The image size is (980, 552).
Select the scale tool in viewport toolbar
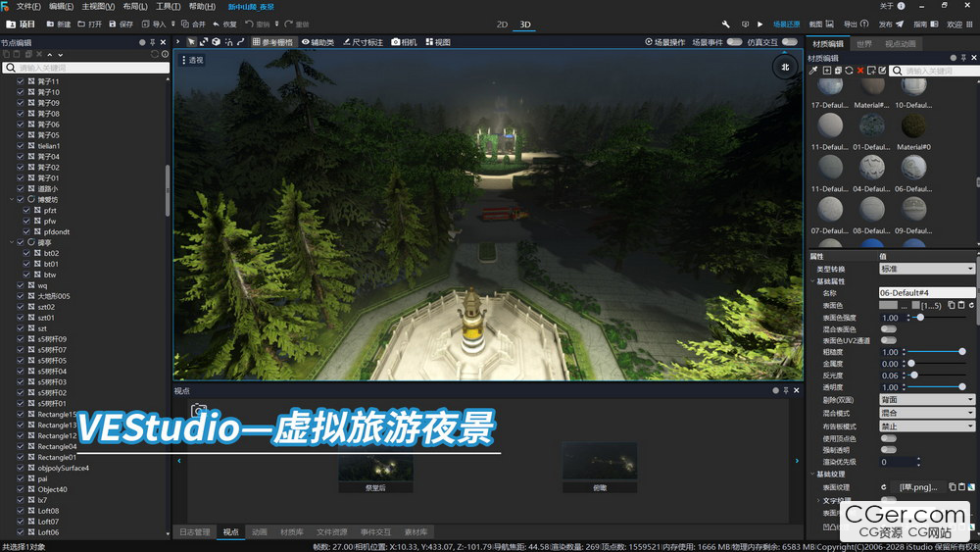coord(204,42)
